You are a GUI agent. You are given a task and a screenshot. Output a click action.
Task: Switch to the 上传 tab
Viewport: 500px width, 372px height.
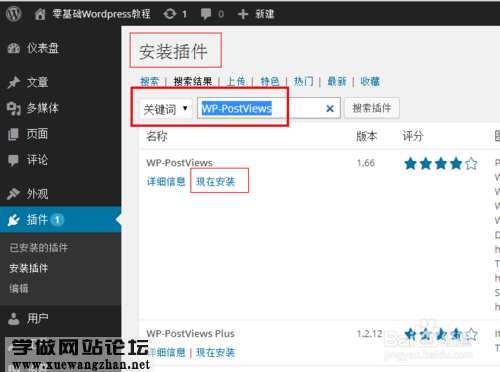point(236,81)
